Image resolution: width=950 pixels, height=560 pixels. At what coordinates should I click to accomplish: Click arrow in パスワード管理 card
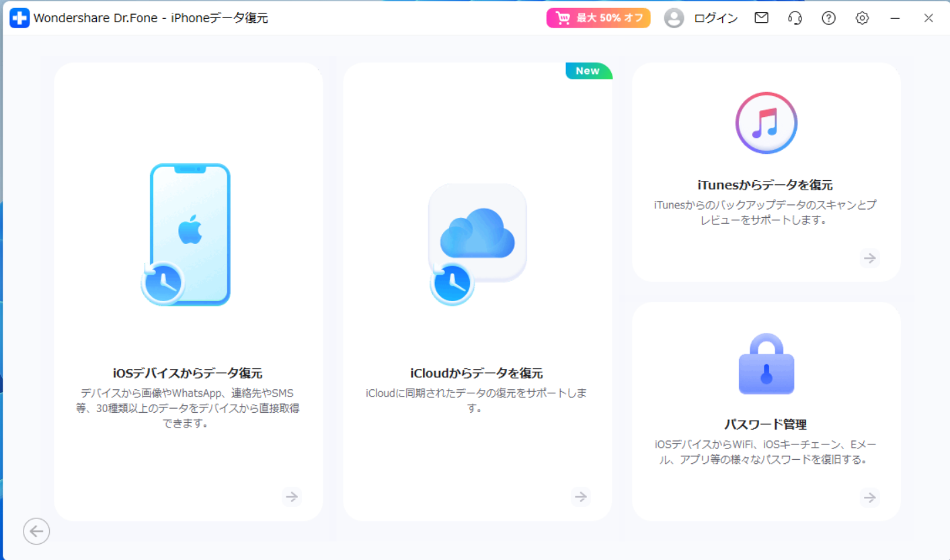coord(870,497)
